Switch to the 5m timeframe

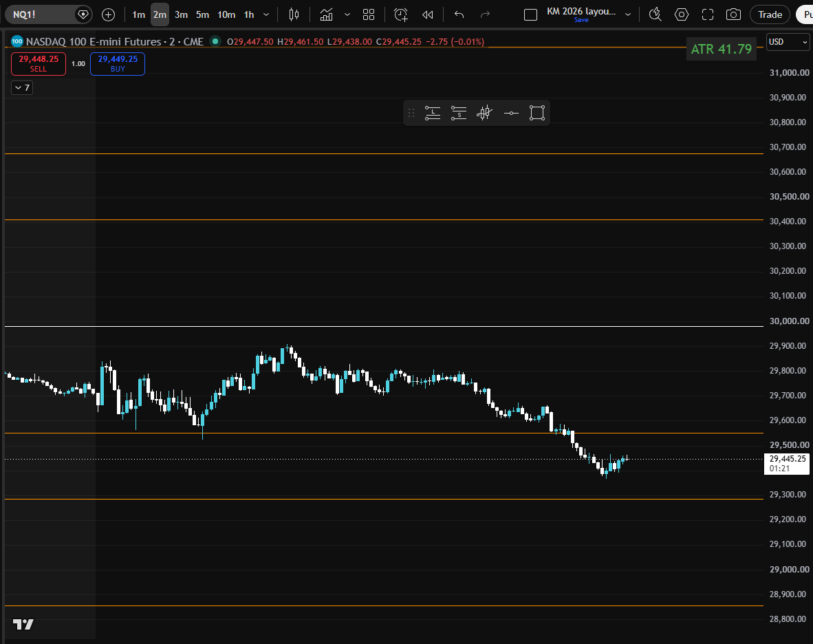202,14
